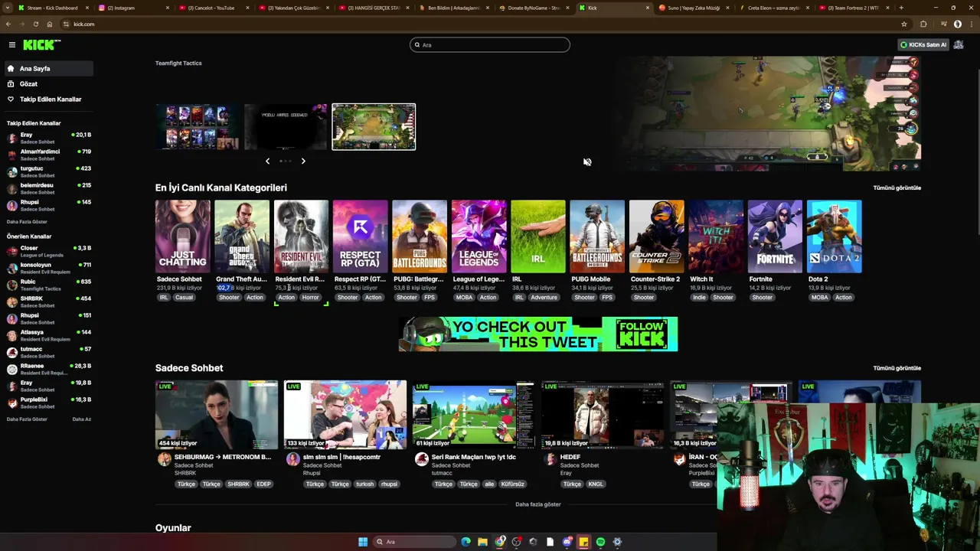Image resolution: width=980 pixels, height=551 pixels.
Task: Open PUBG Mobile category card
Action: [597, 236]
